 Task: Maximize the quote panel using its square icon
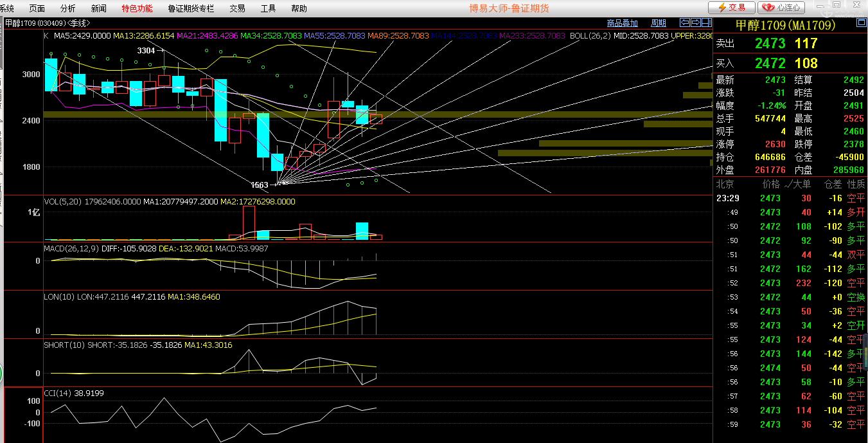point(861,23)
